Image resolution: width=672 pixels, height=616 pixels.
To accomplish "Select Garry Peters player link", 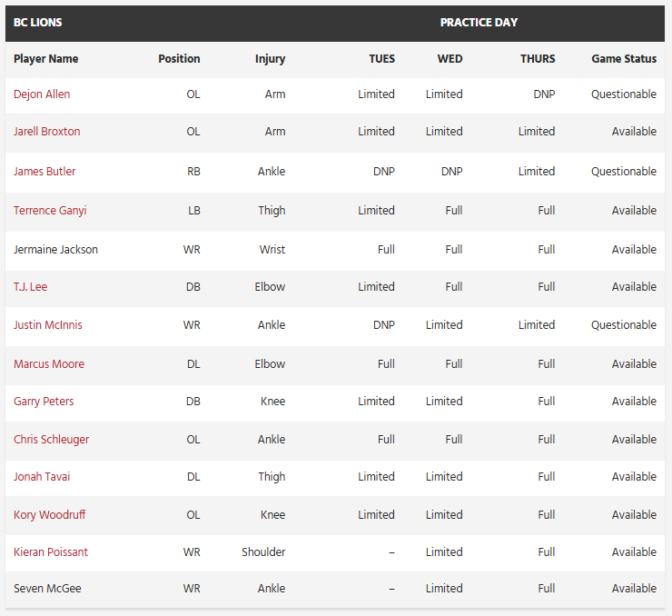I will tap(44, 402).
